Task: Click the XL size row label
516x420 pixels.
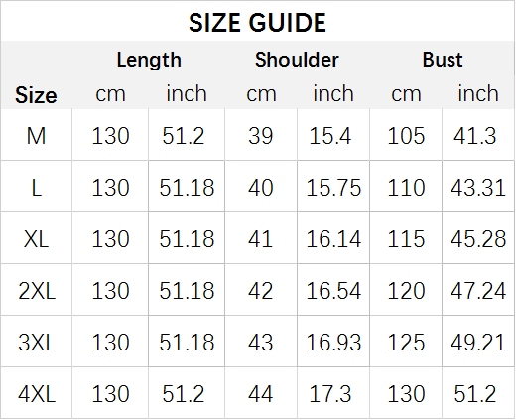Action: [36, 239]
